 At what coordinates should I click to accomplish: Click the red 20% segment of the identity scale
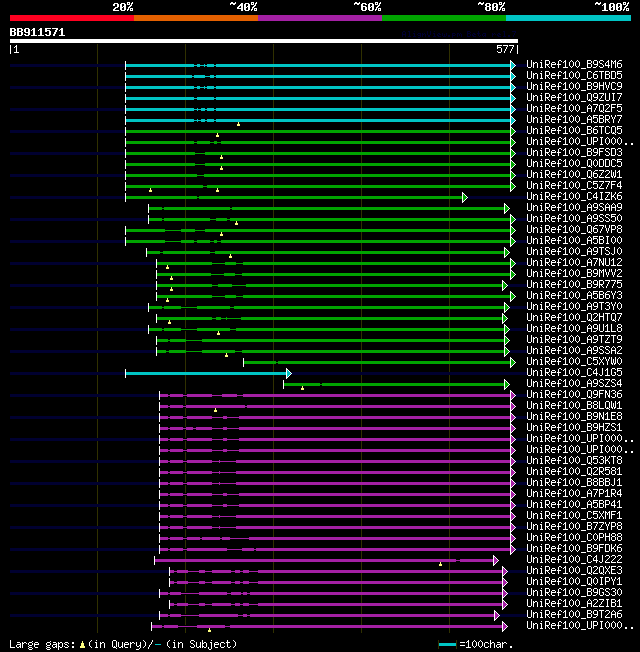pyautogui.click(x=72, y=18)
